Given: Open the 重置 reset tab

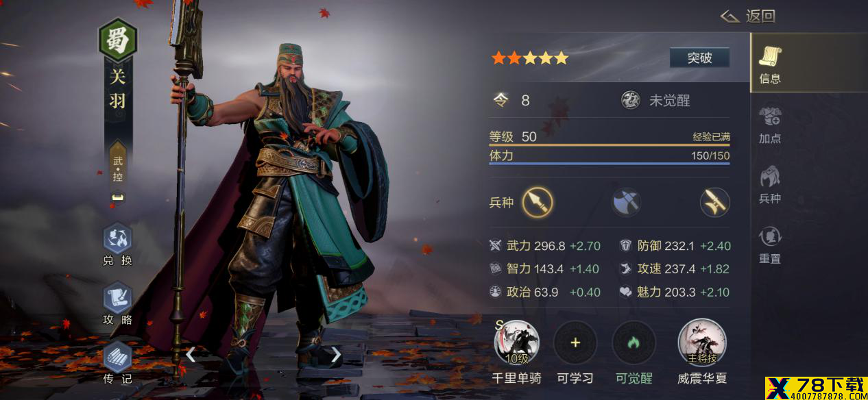Looking at the screenshot, I should pyautogui.click(x=770, y=244).
